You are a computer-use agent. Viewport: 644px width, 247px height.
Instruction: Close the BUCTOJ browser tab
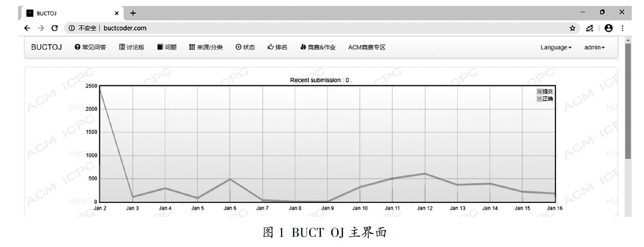[117, 13]
